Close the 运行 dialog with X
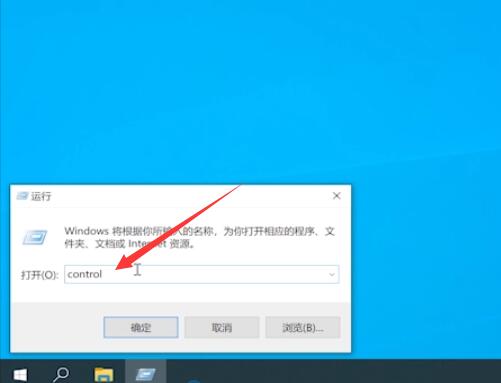501x383 pixels. click(x=337, y=196)
